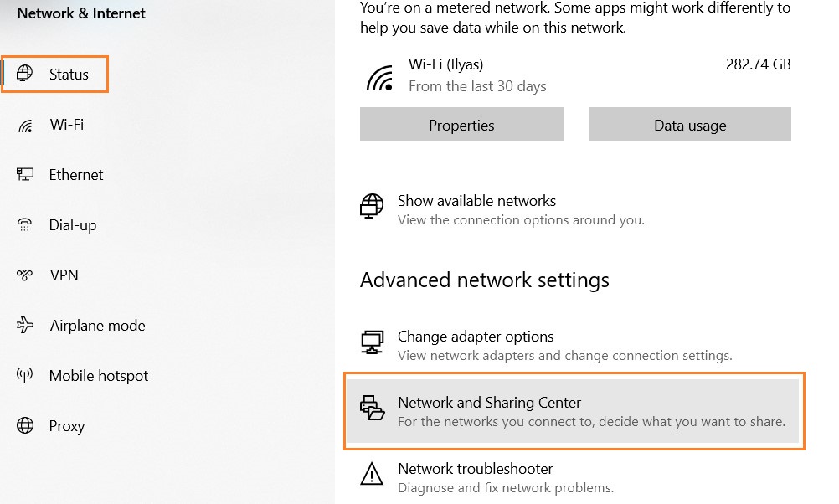Image resolution: width=839 pixels, height=504 pixels.
Task: Click the monitor icon for Change adapter options
Action: [x=372, y=342]
